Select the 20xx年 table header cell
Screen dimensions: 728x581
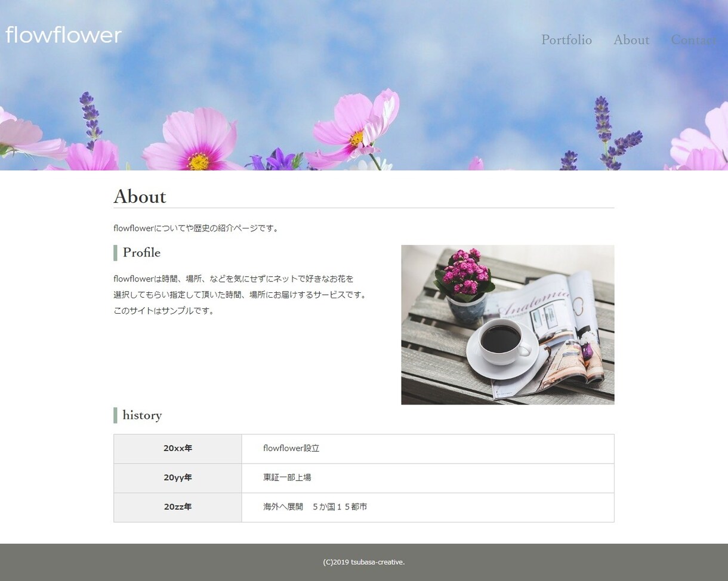pos(178,449)
